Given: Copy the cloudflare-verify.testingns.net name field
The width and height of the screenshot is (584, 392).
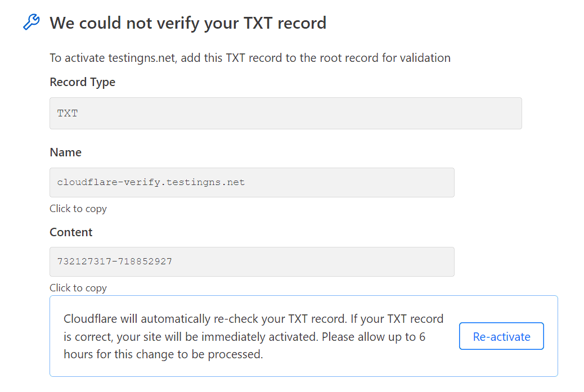Looking at the screenshot, I should point(252,182).
